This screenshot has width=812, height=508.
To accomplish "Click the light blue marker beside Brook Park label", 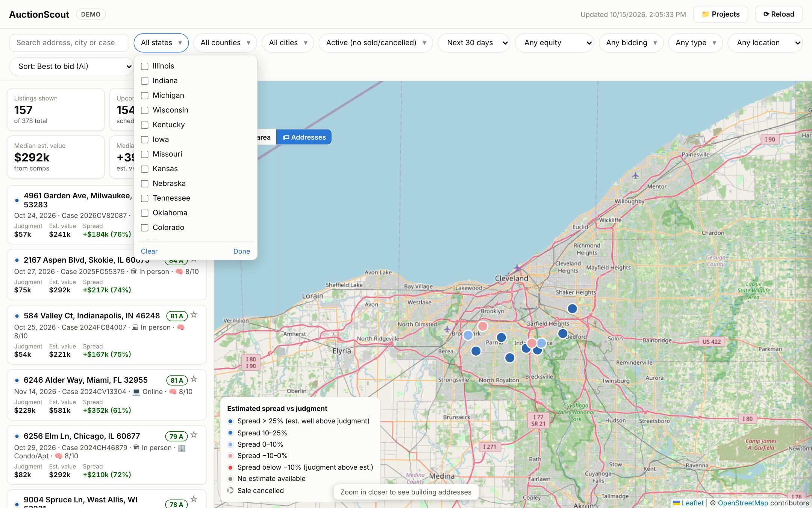I will coord(468,335).
